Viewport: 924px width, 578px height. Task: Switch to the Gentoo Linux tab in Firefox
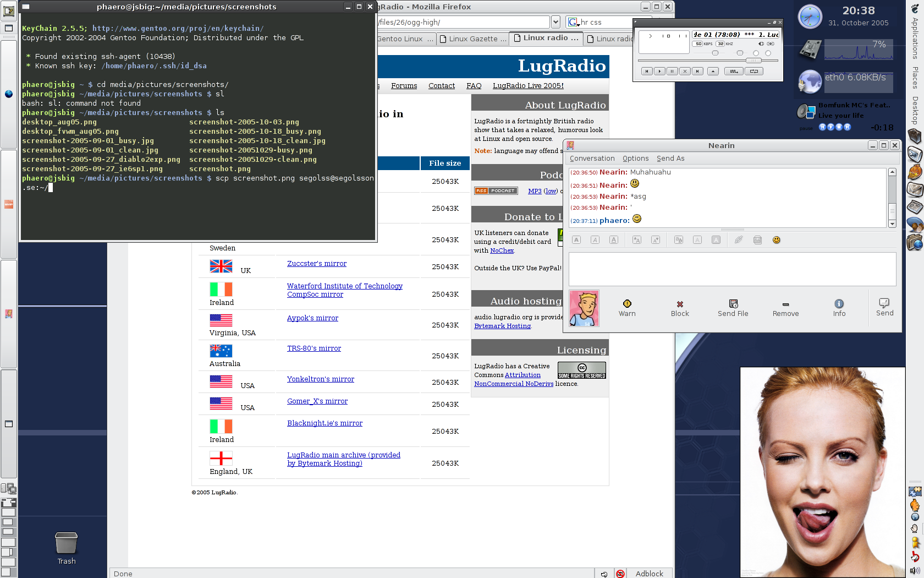(x=406, y=39)
